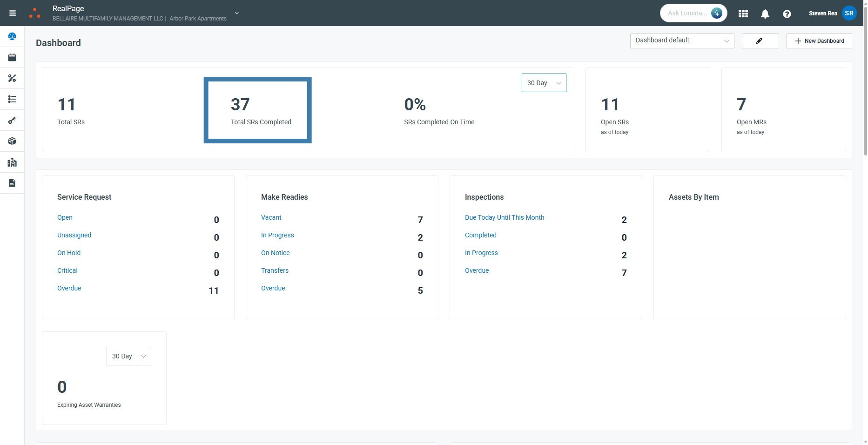This screenshot has height=445, width=868.
Task: Open the 30 Day dropdown for asset warranties
Action: click(128, 356)
